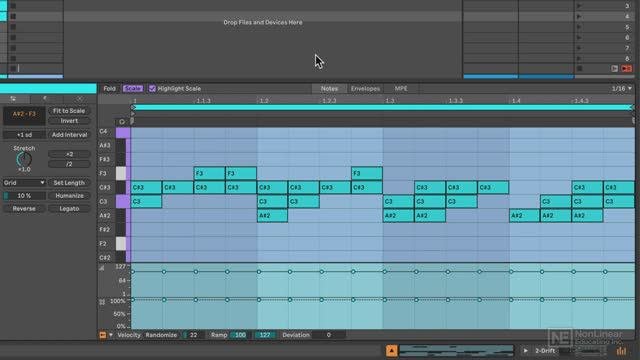Launch scene 7 play triangle
640x360 pixels.
[x=579, y=48]
